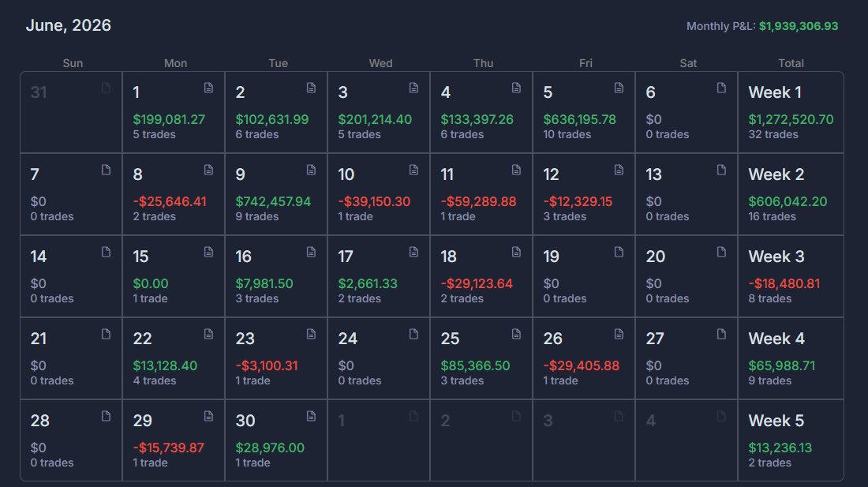Open the note icon on June 4

click(516, 88)
